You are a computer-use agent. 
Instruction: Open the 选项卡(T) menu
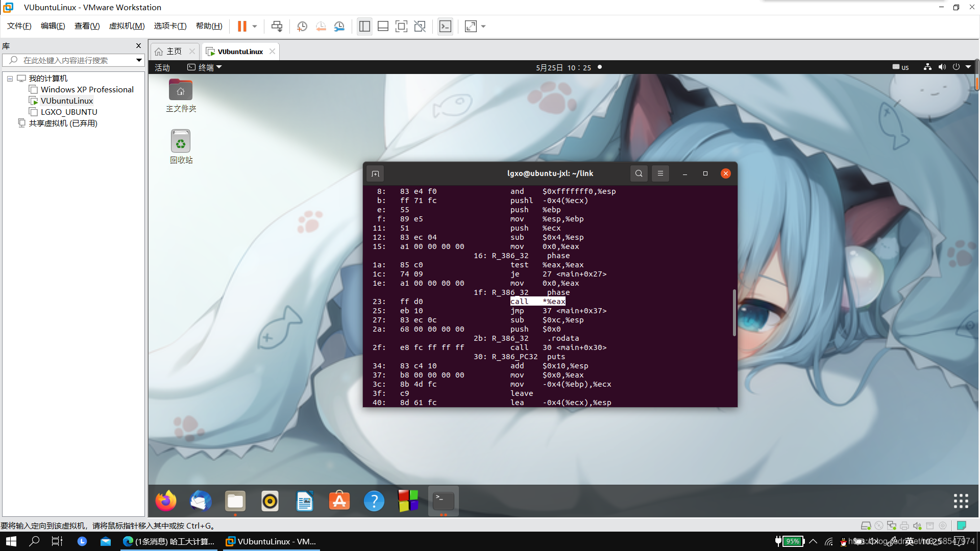tap(170, 26)
